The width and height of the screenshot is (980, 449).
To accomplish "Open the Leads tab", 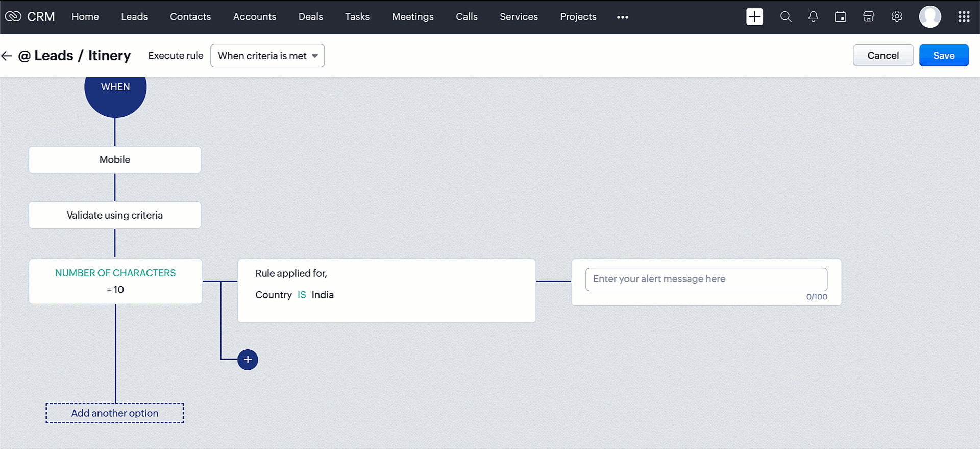I will click(134, 17).
